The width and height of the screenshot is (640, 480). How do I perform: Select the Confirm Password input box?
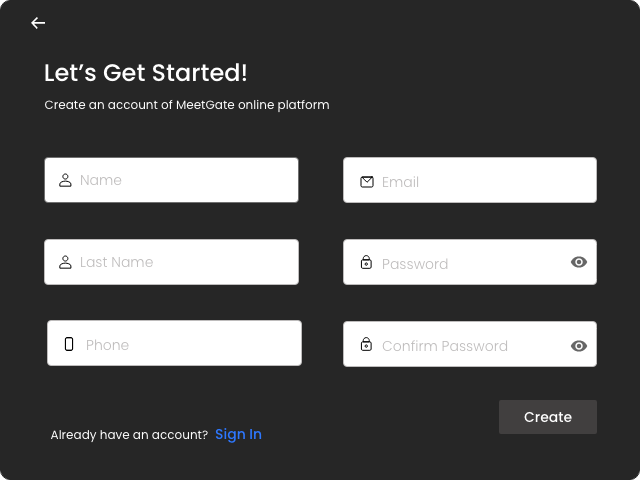[x=470, y=344]
